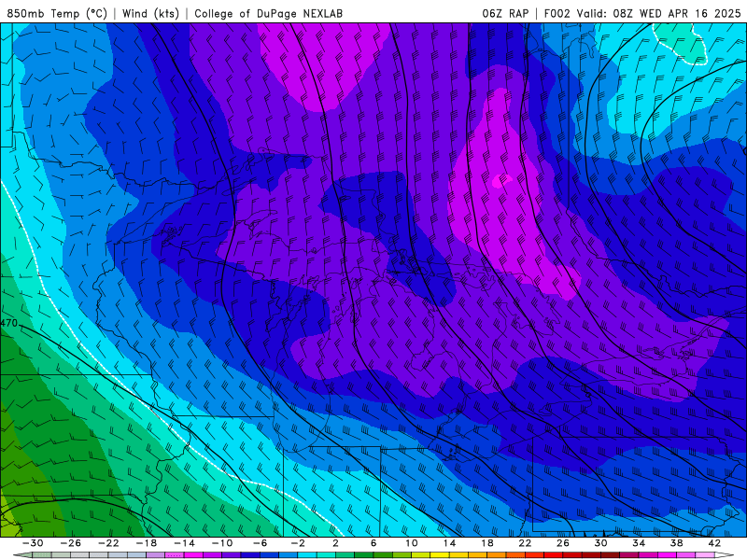Click the "38" legend value
This screenshot has height=560, width=747.
676,543
